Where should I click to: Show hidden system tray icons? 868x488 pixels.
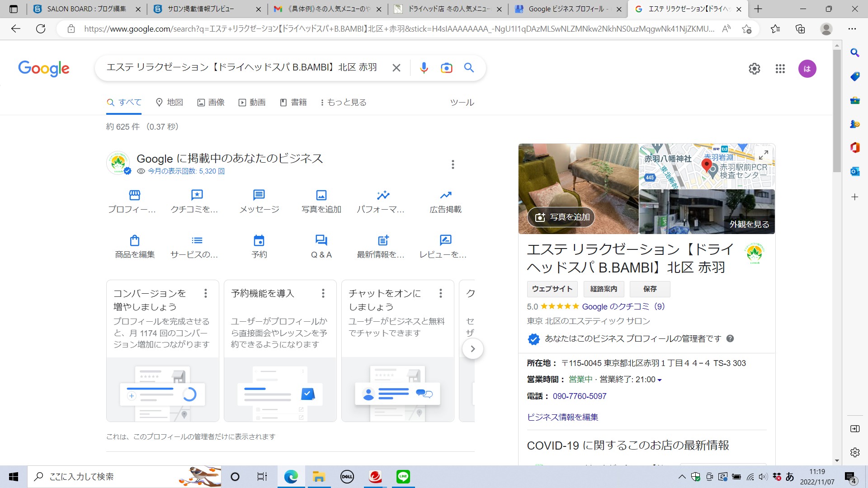(x=682, y=477)
